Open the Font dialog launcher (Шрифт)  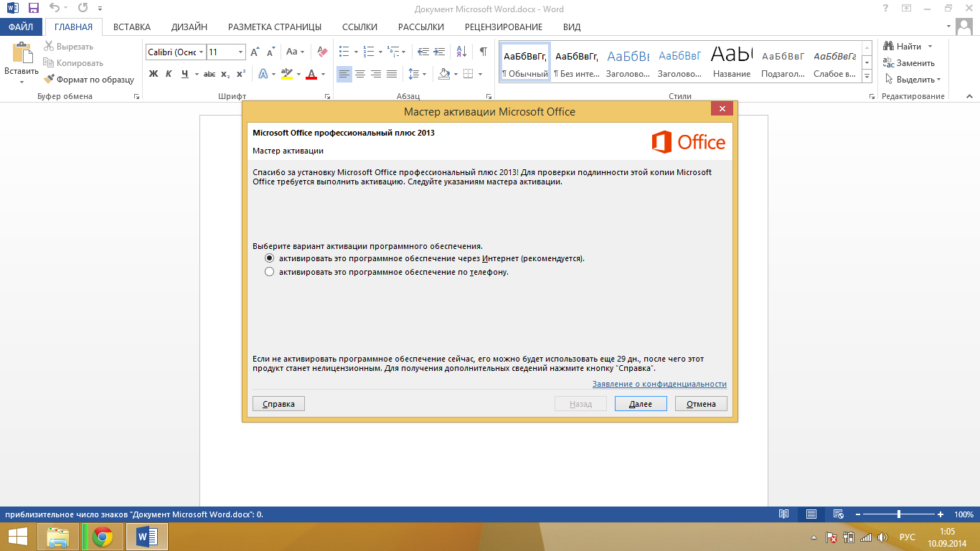pos(327,96)
